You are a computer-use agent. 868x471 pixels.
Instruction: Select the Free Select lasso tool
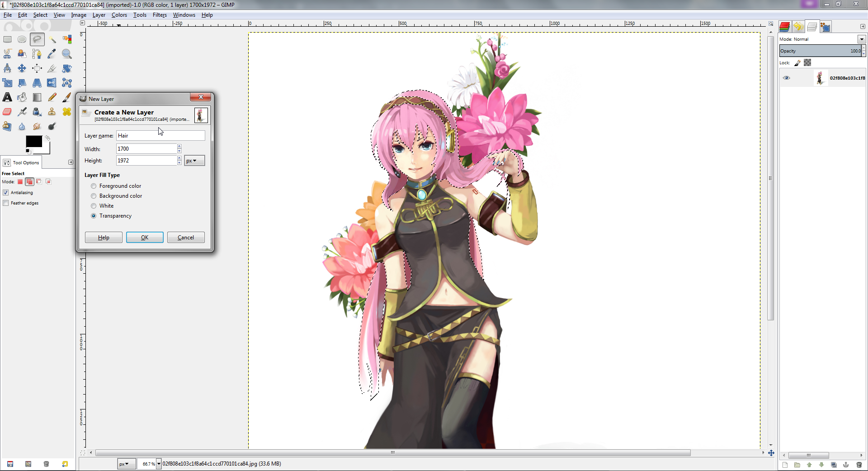coord(37,39)
